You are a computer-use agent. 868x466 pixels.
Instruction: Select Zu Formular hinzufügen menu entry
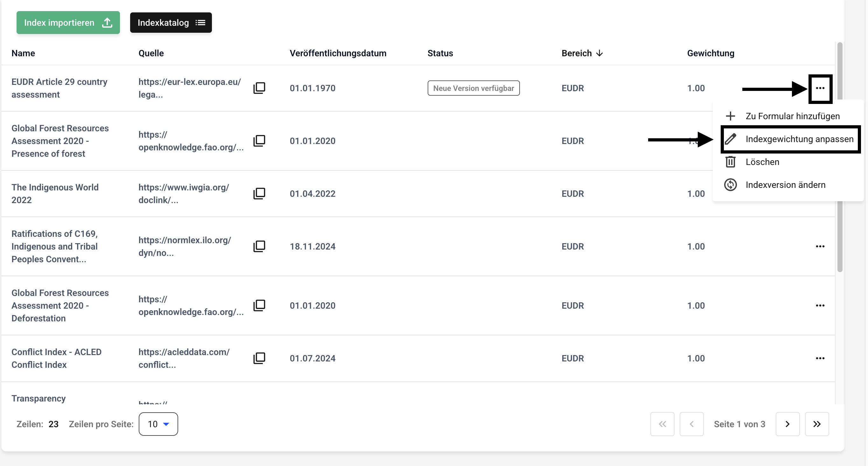click(792, 116)
